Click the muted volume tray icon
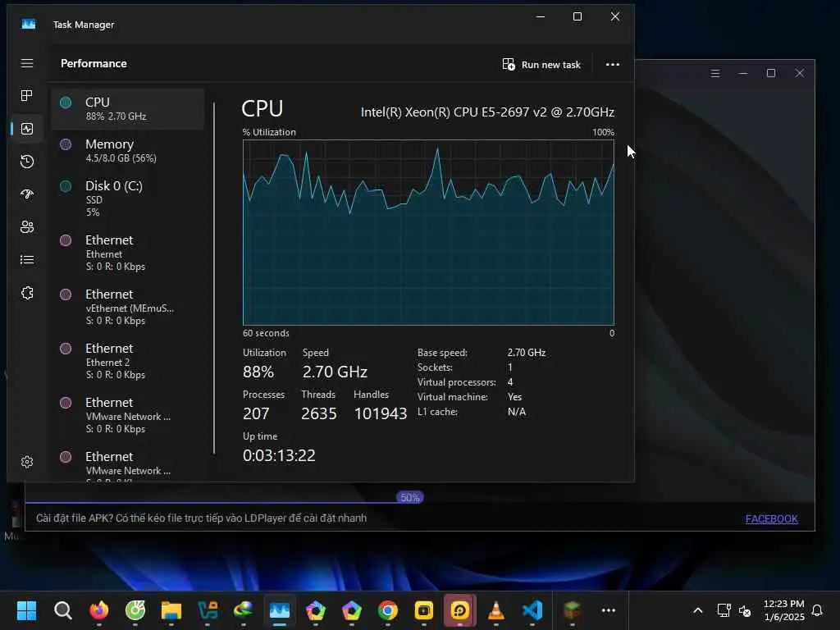840x630 pixels. click(745, 610)
